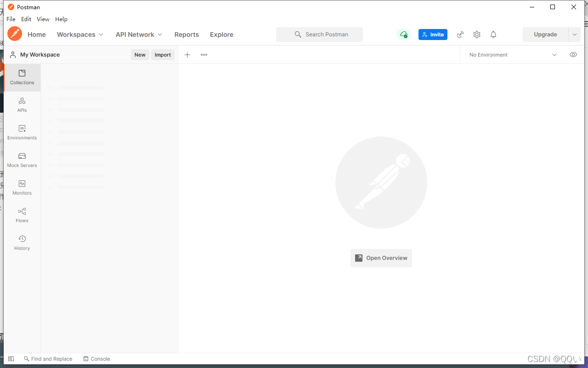Close the Postman window
Image resolution: width=588 pixels, height=368 pixels.
[x=574, y=7]
